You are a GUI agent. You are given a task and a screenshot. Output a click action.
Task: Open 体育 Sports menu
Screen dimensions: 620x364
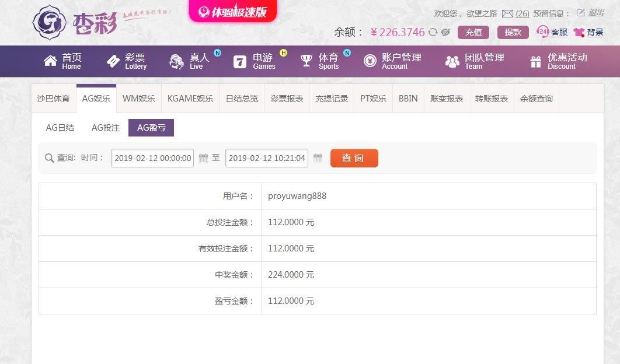click(329, 61)
